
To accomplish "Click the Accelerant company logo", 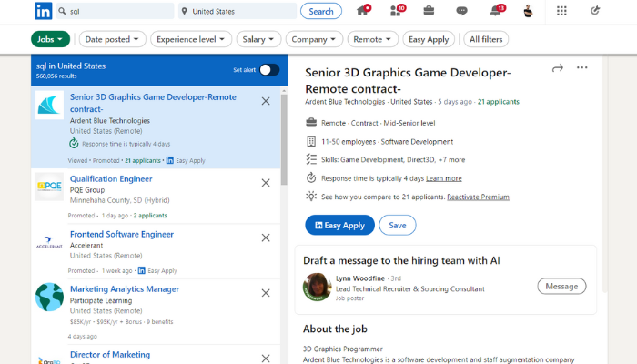I will coord(49,242).
